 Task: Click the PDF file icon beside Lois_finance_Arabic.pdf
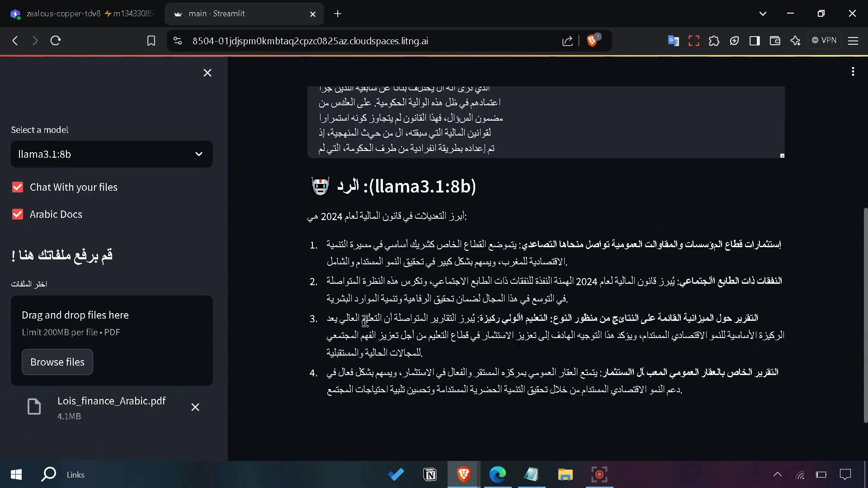pyautogui.click(x=34, y=407)
